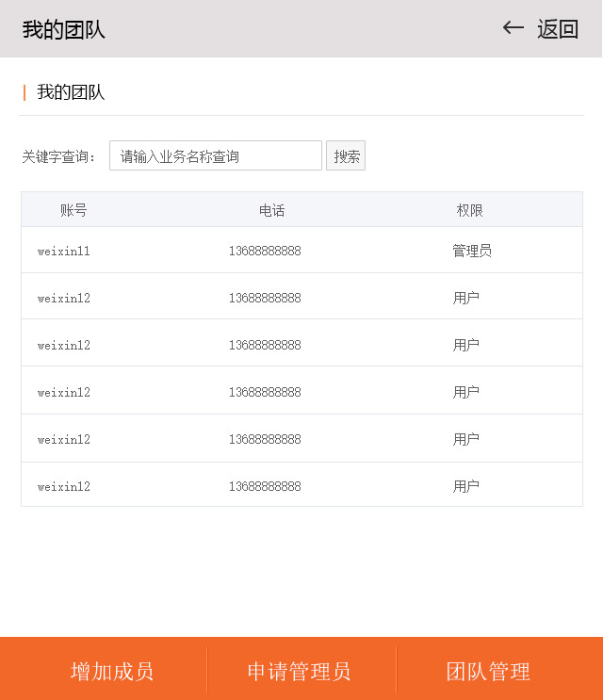
Task: Click the phone number in weixin11 row
Action: pos(265,252)
